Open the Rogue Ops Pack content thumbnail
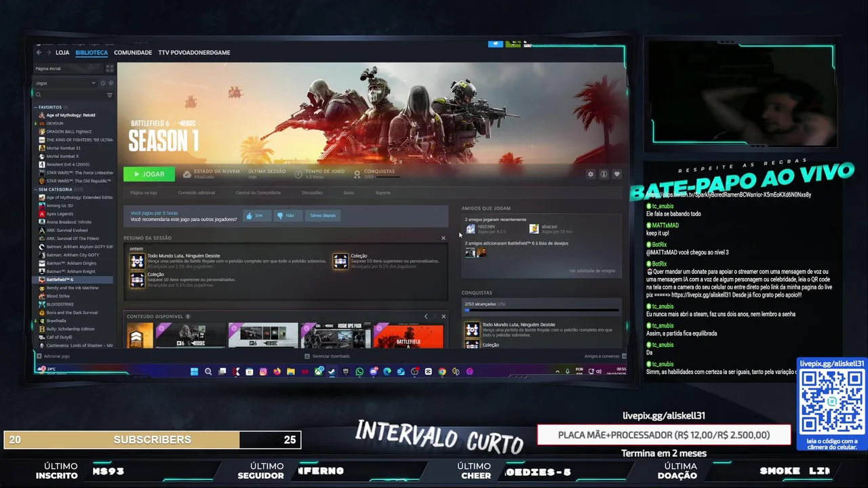This screenshot has height=488, width=868. coord(336,335)
